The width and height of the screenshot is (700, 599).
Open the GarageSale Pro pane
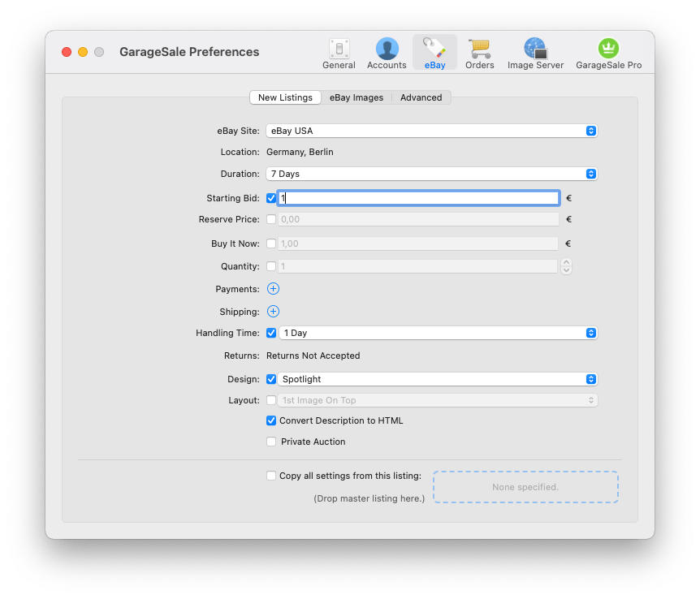pos(608,54)
